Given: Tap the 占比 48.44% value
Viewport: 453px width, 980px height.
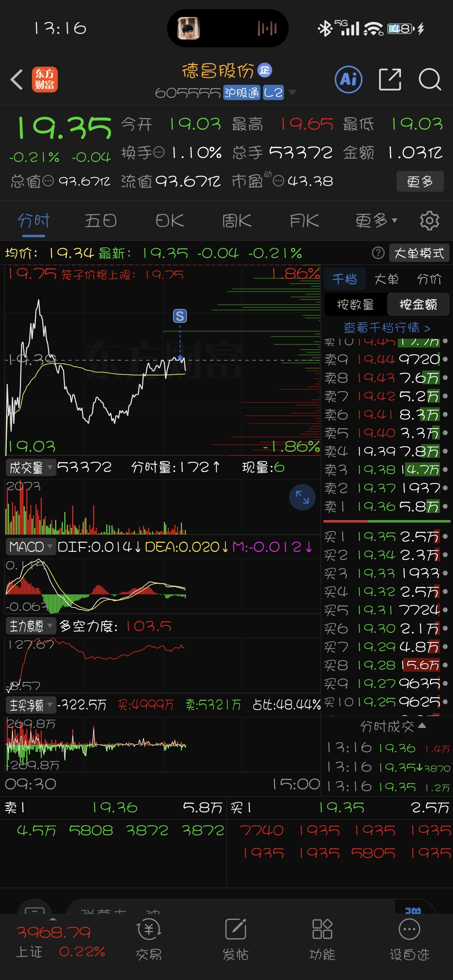Looking at the screenshot, I should tap(287, 705).
